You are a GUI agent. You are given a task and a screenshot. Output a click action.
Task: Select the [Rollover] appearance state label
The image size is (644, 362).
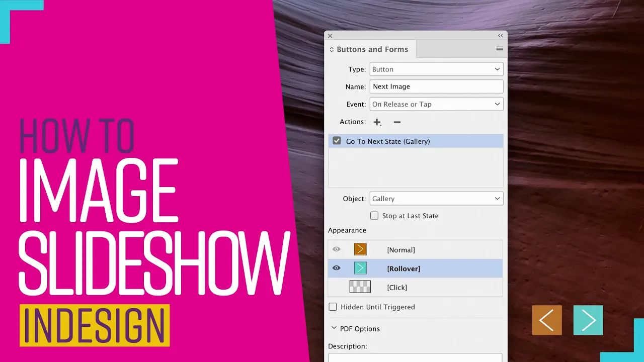pos(404,268)
